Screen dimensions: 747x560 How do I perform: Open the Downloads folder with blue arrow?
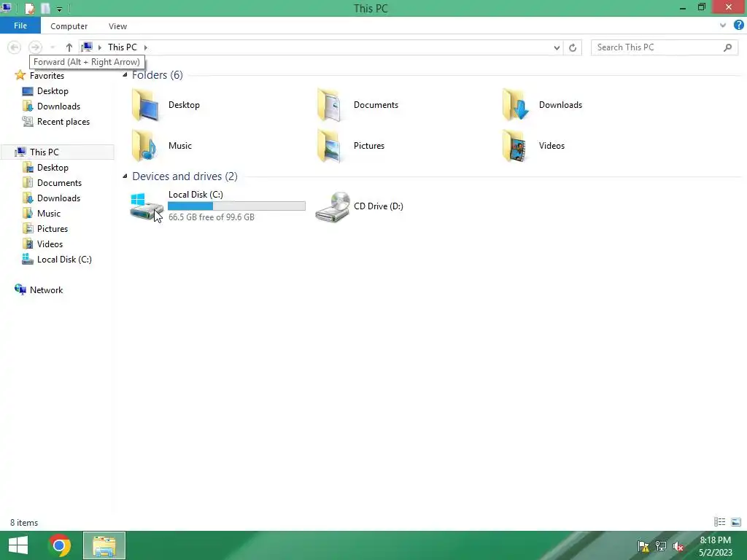516,105
